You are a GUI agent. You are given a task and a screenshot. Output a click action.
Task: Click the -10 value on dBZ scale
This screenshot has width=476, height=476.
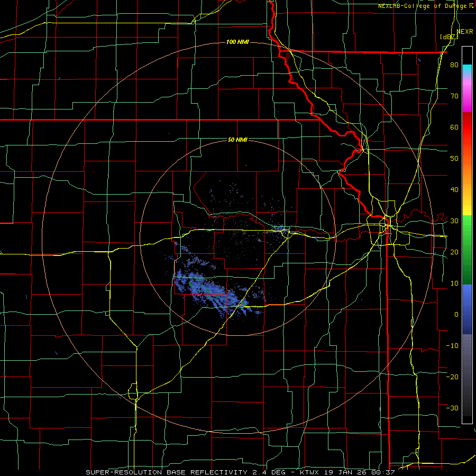[452, 345]
